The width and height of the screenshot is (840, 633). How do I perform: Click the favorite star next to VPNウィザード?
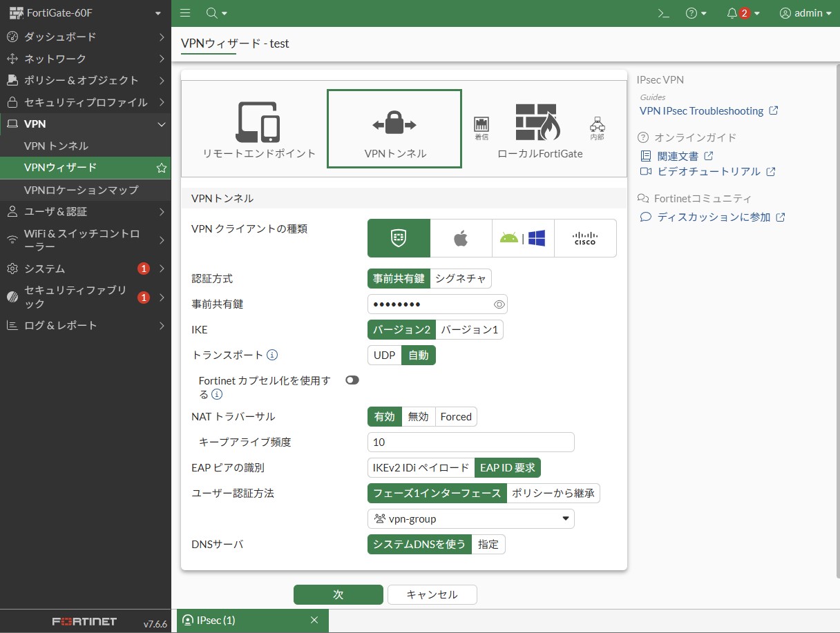(161, 168)
